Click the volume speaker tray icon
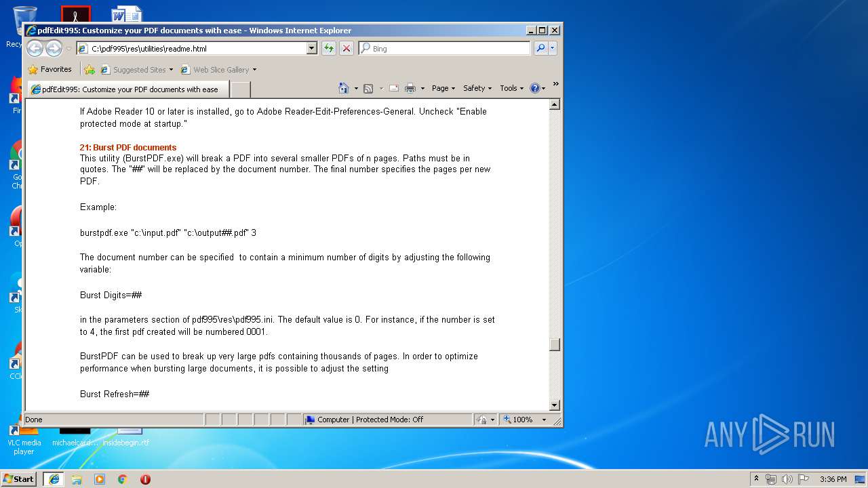Screen dimensions: 868x488 (x=787, y=479)
